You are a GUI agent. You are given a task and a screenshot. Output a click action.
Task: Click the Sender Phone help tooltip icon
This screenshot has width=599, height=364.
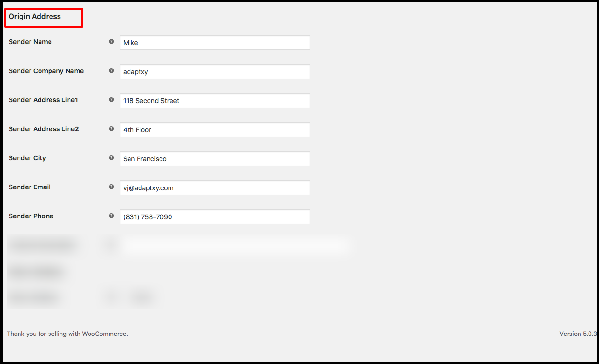coord(111,216)
